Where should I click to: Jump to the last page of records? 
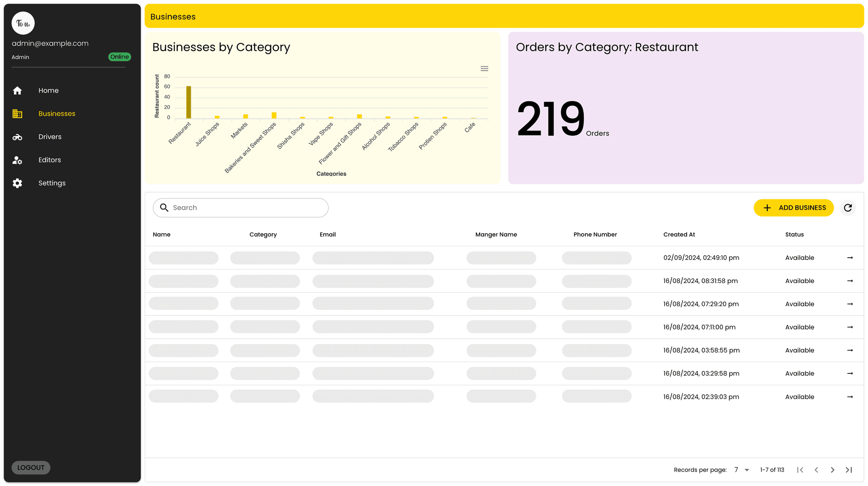pos(849,470)
